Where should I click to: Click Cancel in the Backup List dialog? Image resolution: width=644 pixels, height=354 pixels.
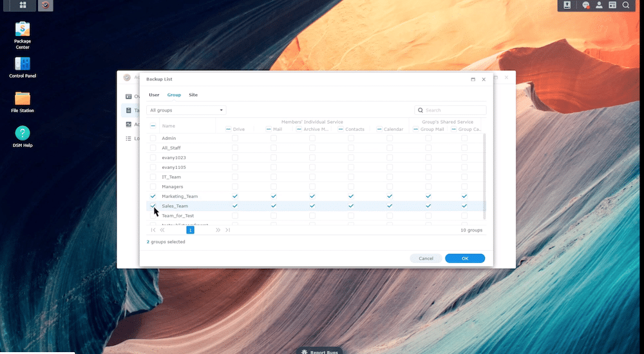tap(426, 258)
